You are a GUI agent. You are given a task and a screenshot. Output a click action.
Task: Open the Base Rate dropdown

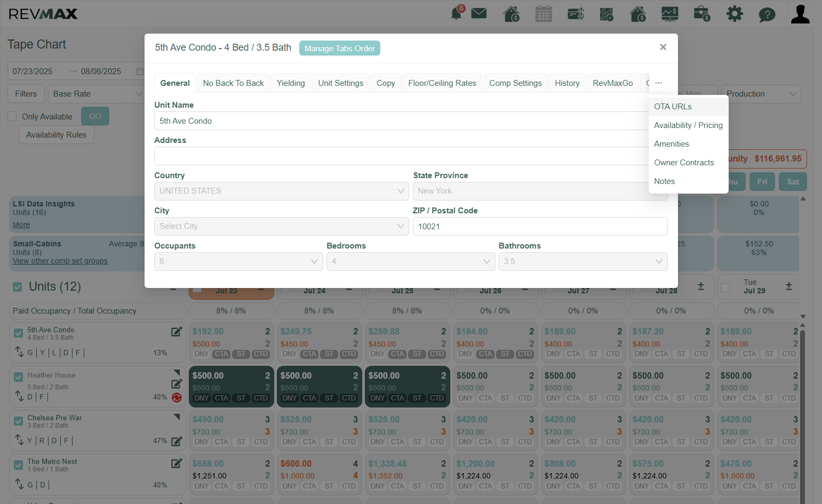[x=97, y=94]
